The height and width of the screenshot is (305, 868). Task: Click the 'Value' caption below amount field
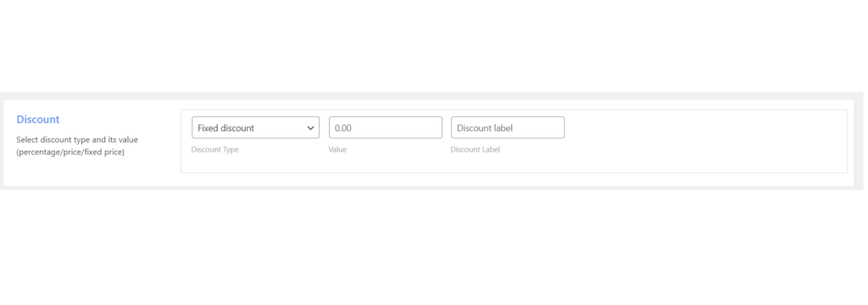(x=337, y=149)
